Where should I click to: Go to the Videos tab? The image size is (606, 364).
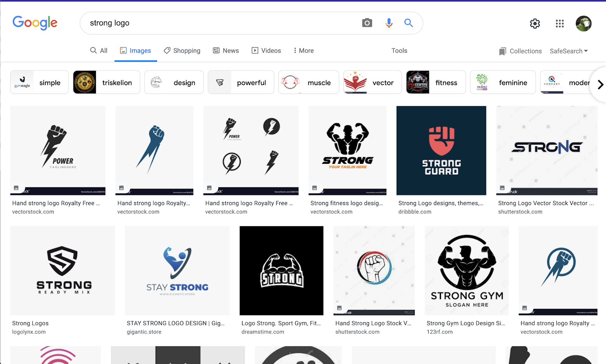[266, 51]
